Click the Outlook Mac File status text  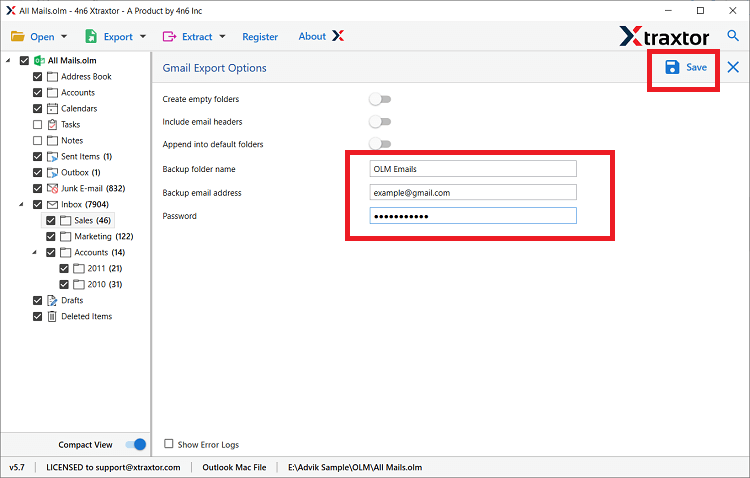(234, 467)
